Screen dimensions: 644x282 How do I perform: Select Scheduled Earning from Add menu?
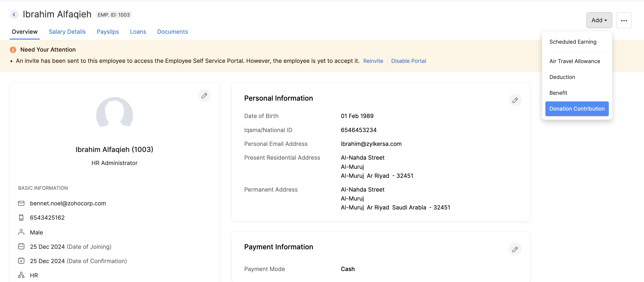pyautogui.click(x=573, y=42)
